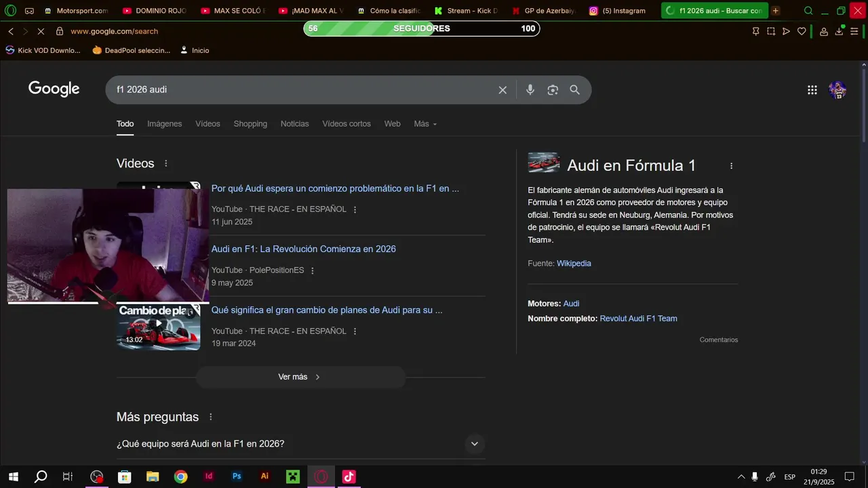Open options for THE RACE 19 mar 2024 video
The image size is (868, 488).
[x=355, y=331]
